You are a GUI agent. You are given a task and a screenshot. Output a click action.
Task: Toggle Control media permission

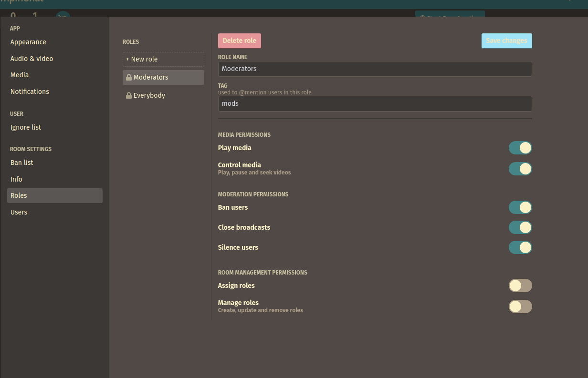click(x=520, y=169)
